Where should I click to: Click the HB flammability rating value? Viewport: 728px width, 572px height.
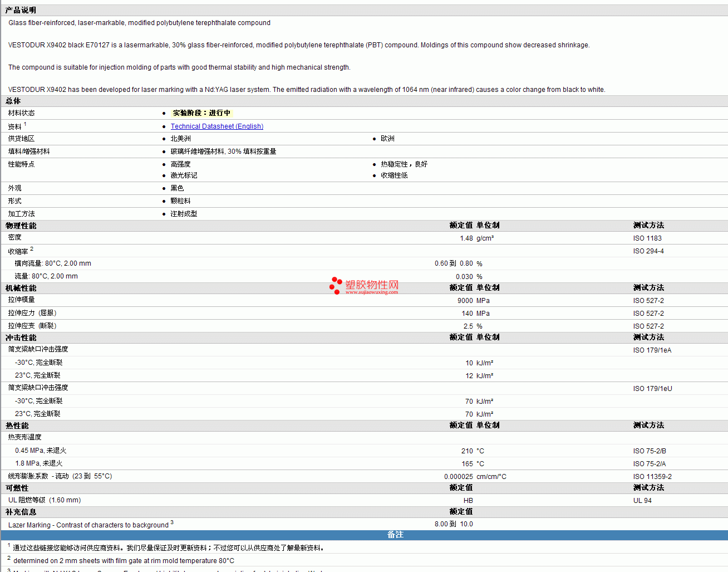(468, 501)
